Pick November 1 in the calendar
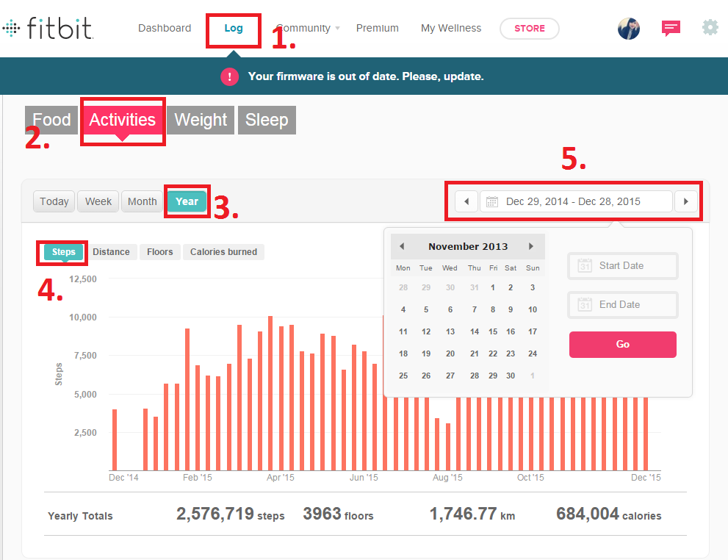 (493, 287)
